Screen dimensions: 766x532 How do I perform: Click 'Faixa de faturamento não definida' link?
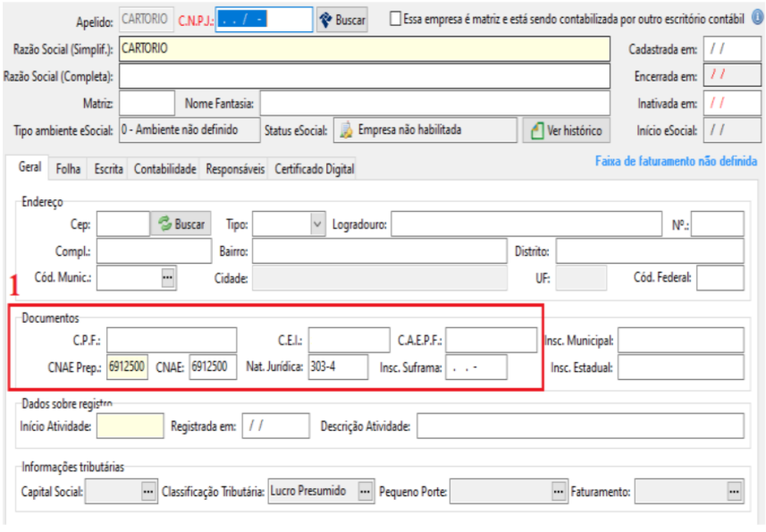[x=676, y=161]
